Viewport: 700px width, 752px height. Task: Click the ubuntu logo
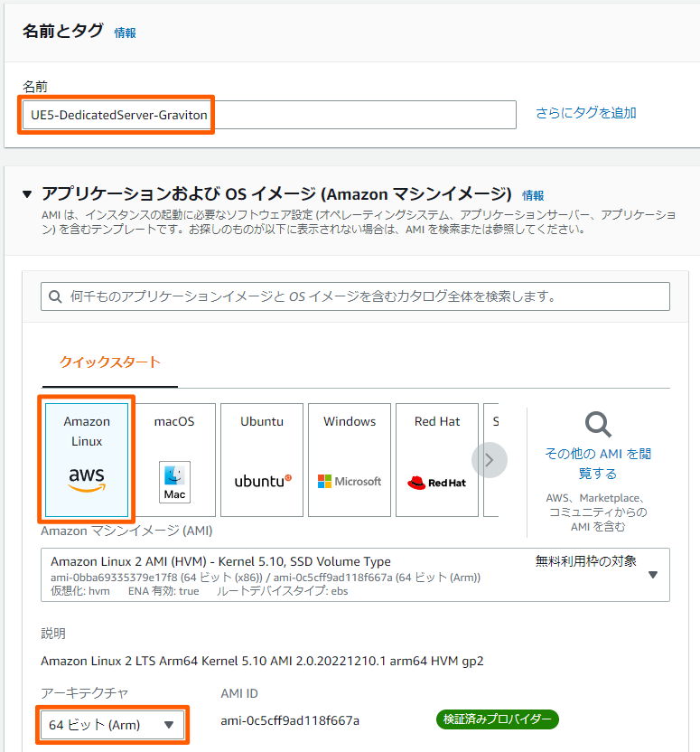click(263, 481)
